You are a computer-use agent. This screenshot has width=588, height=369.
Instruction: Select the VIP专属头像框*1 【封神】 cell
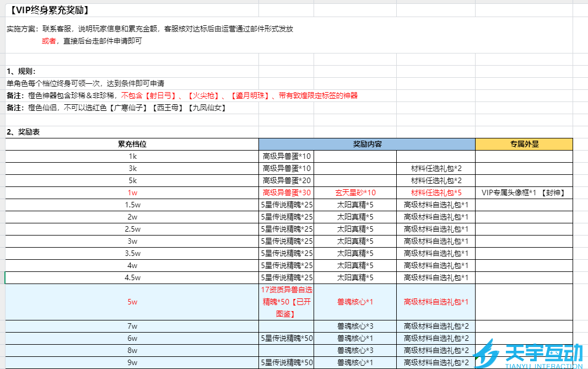point(524,192)
